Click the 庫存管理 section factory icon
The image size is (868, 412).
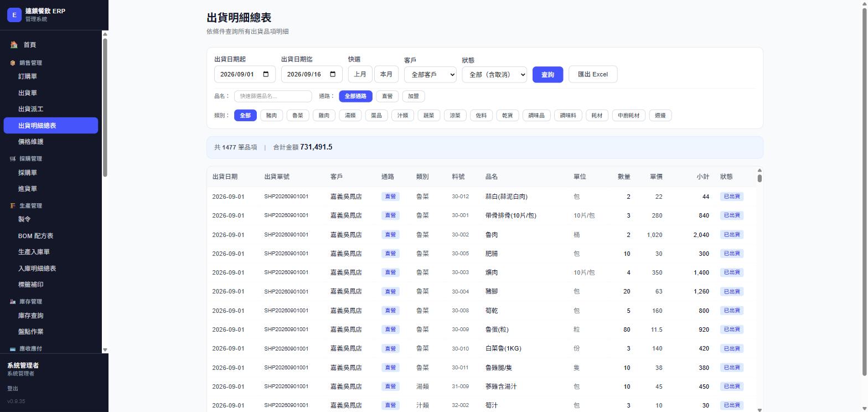point(13,301)
